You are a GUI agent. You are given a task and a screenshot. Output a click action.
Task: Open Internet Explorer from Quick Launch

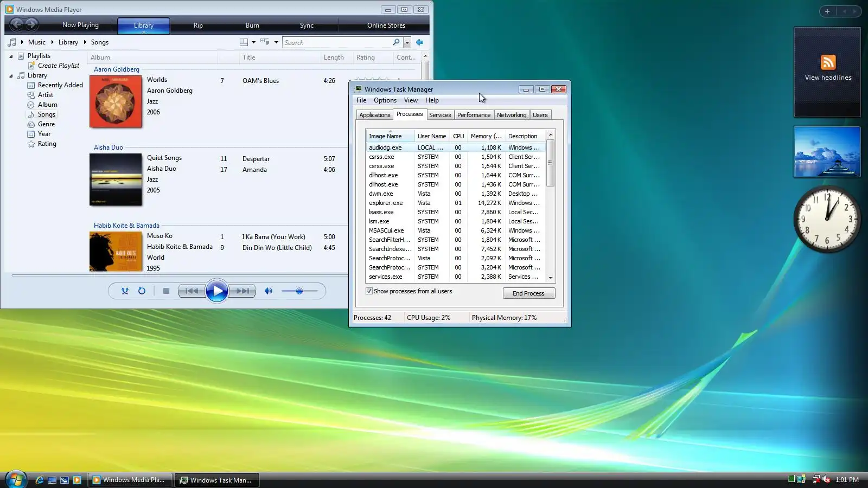click(39, 480)
